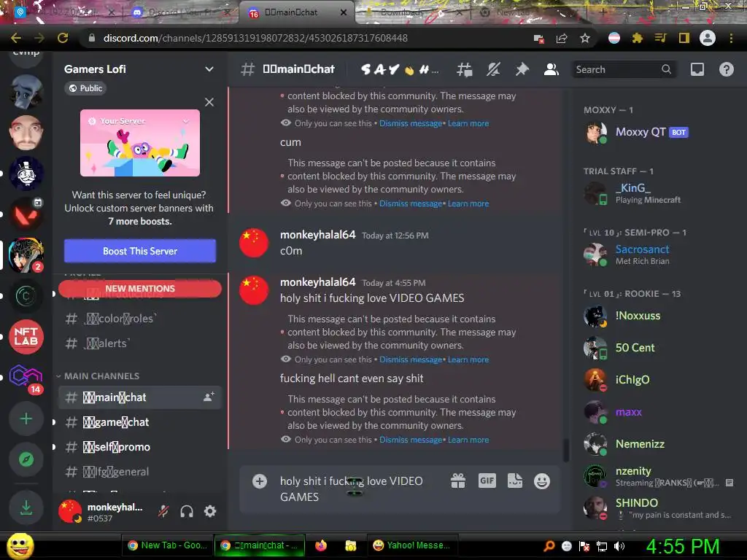Click Learn more under fucking hell message
Image resolution: width=747 pixels, height=560 pixels.
(x=468, y=440)
